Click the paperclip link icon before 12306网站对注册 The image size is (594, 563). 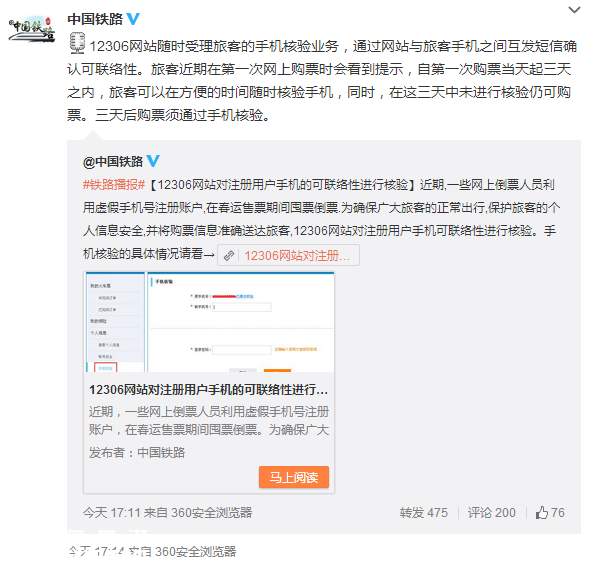coord(228,255)
